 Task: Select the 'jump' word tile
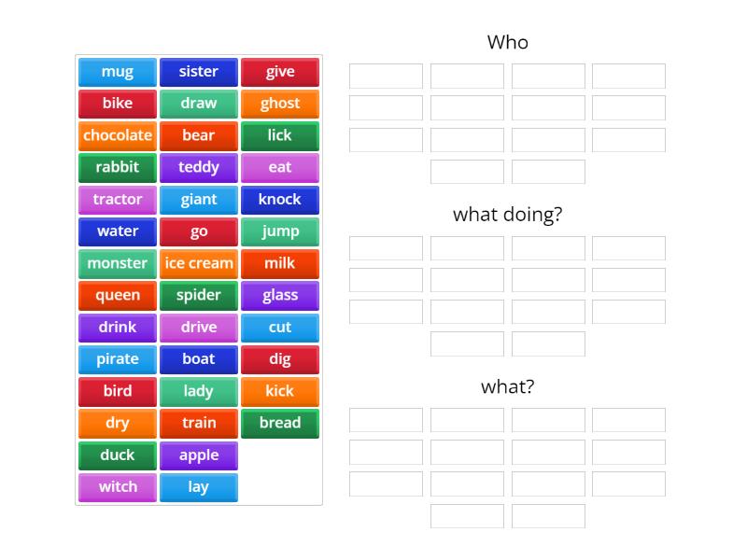(280, 231)
